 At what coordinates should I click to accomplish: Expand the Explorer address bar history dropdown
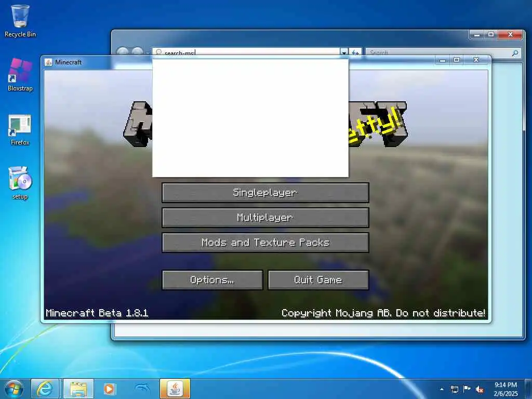point(344,52)
